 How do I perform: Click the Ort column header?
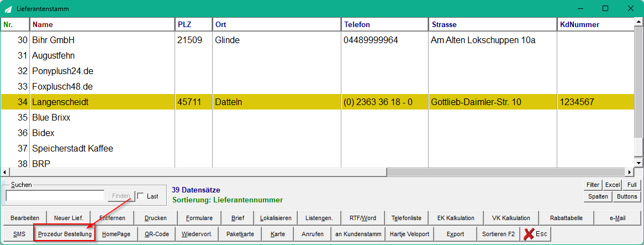coord(277,25)
